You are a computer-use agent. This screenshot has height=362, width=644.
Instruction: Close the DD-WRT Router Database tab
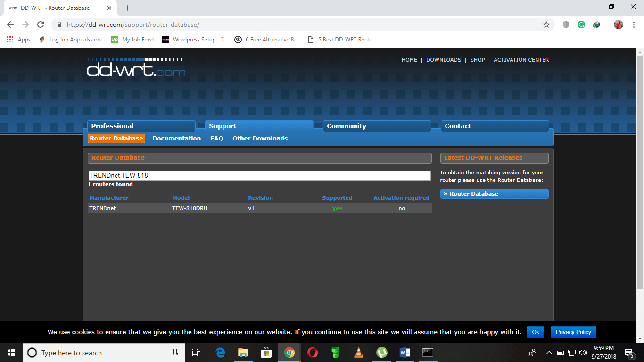(109, 8)
